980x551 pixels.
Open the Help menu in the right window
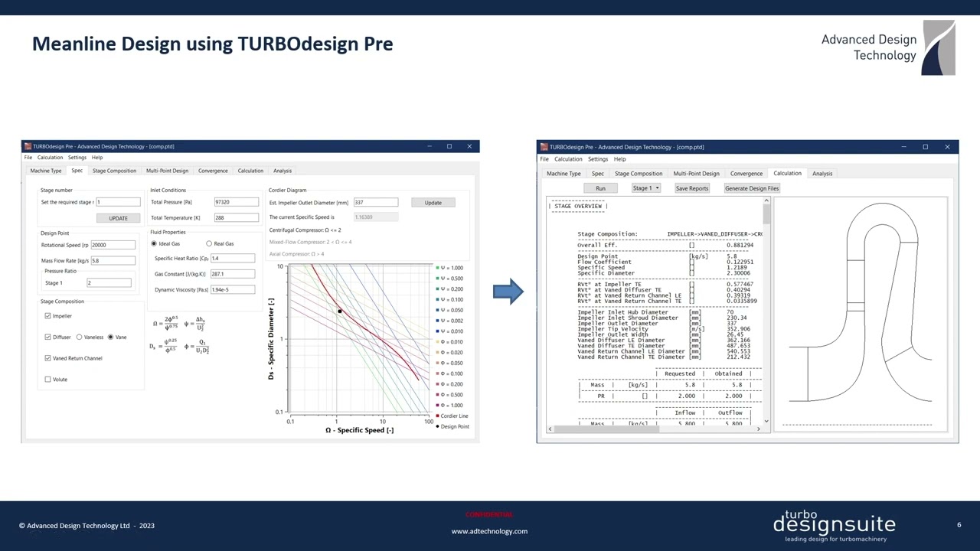click(x=619, y=159)
